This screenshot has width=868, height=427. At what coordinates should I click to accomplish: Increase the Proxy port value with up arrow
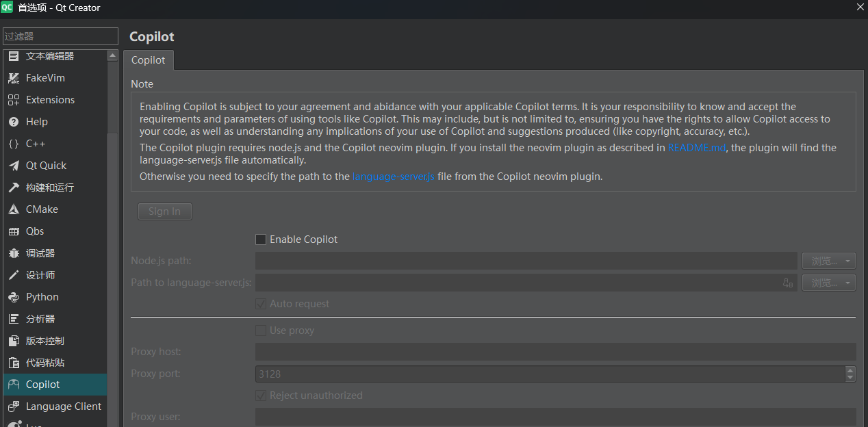coord(850,370)
